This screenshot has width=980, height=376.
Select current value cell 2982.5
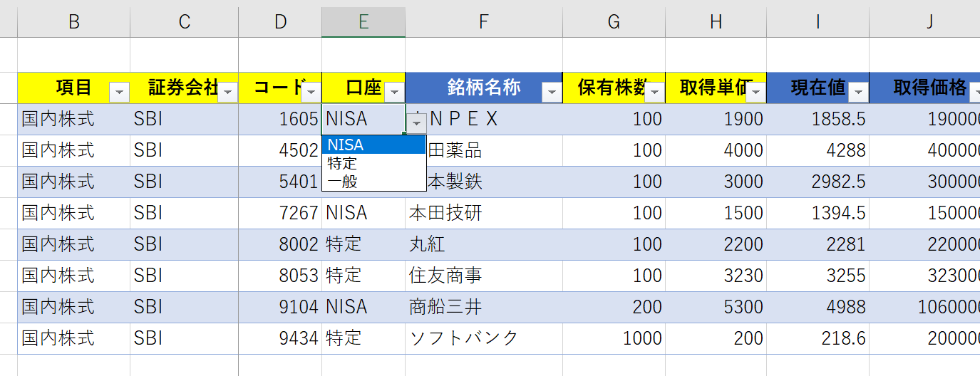click(x=818, y=182)
